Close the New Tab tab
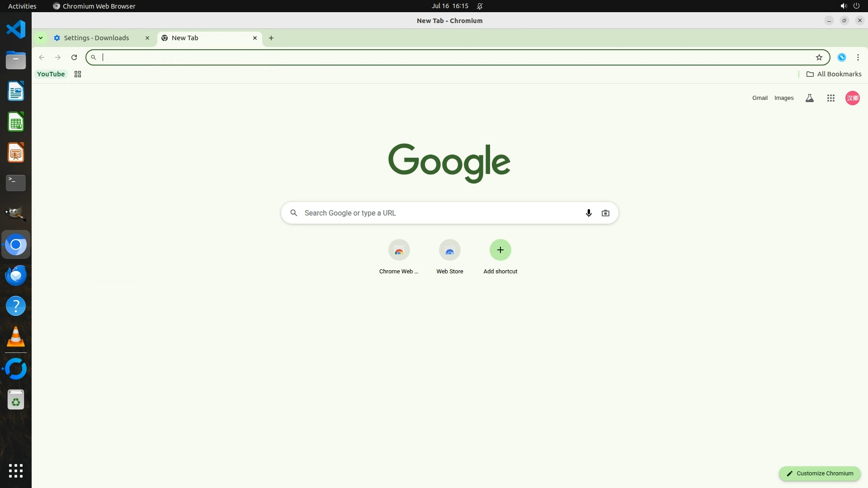The height and width of the screenshot is (488, 868). click(x=255, y=38)
